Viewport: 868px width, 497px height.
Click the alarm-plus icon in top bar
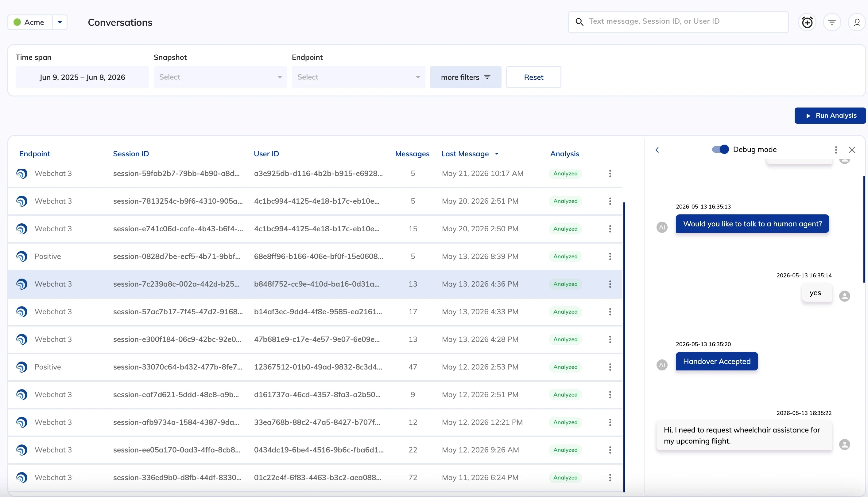click(807, 22)
